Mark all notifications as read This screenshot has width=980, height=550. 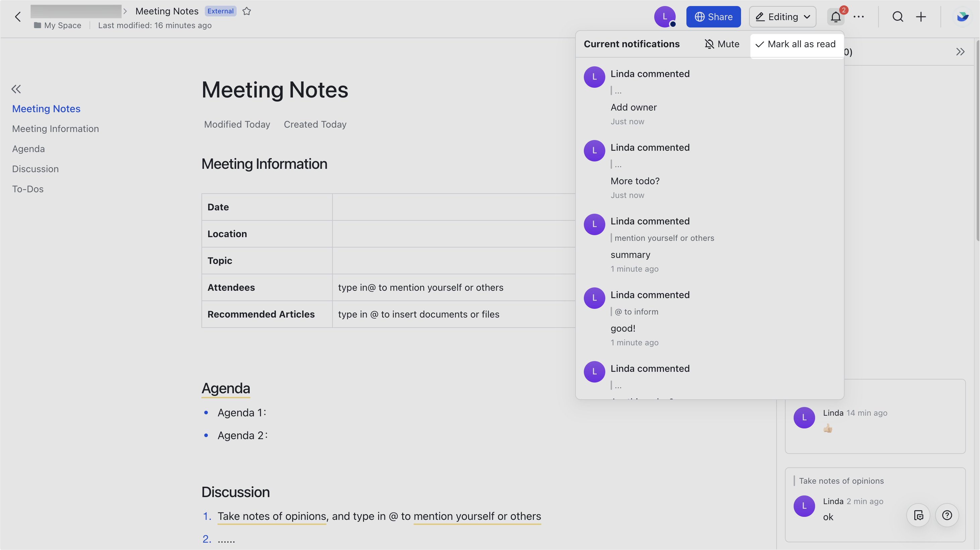(796, 44)
